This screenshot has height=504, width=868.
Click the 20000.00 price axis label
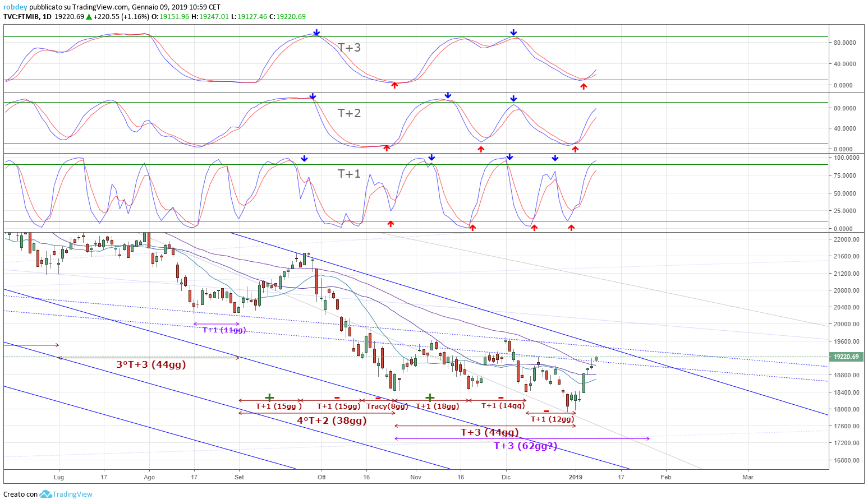(x=847, y=324)
